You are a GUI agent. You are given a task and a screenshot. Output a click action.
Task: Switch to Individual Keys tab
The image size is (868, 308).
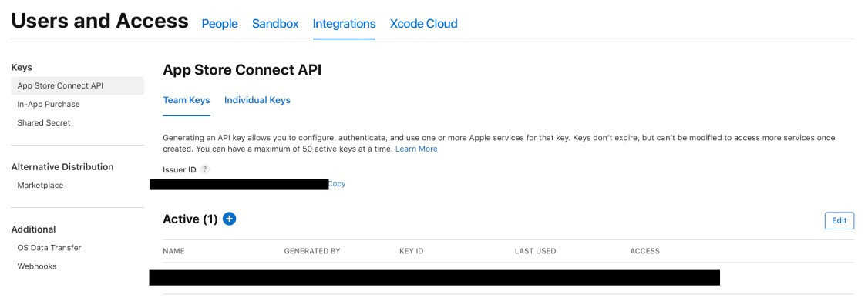click(257, 100)
